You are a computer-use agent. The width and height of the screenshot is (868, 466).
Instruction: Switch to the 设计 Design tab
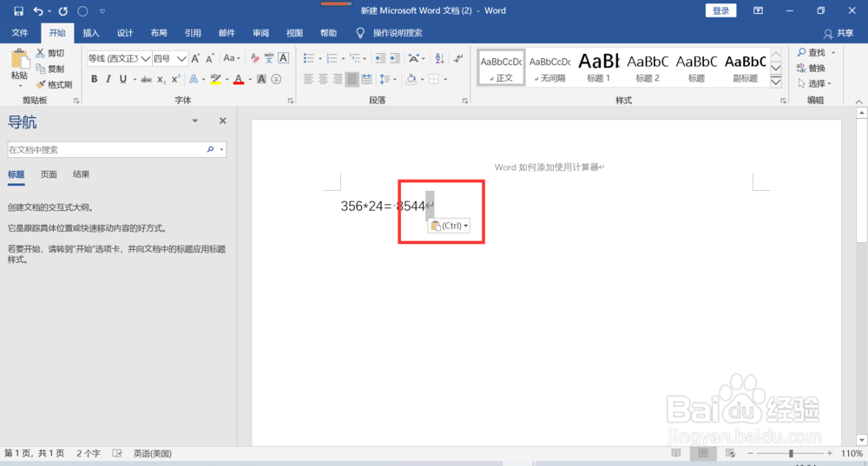(x=125, y=33)
